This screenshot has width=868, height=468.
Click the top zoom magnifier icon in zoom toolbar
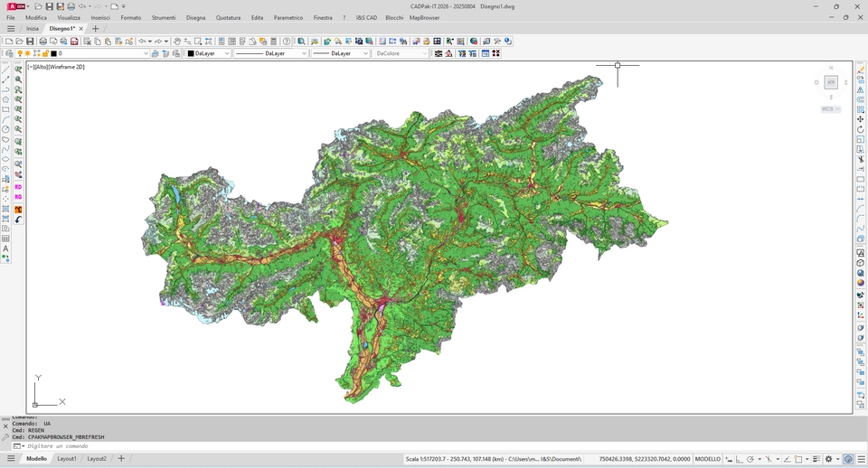click(x=18, y=70)
